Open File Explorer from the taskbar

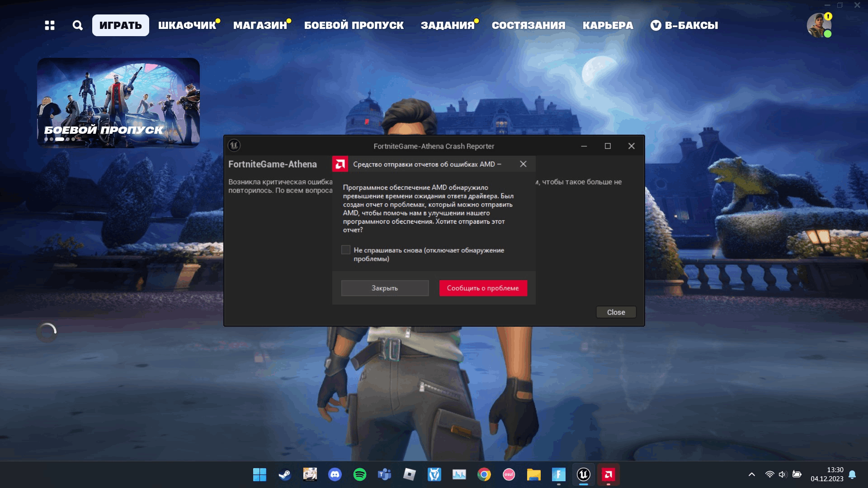click(x=534, y=474)
